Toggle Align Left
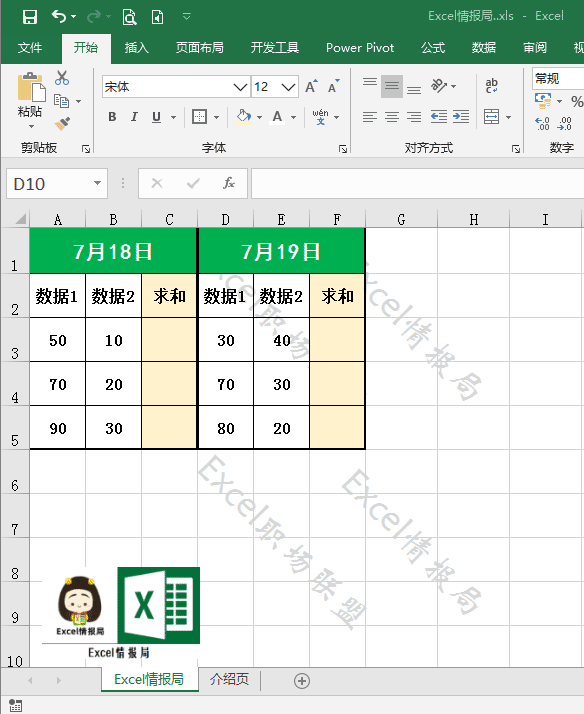Viewport: 584px width, 714px height. pyautogui.click(x=370, y=117)
